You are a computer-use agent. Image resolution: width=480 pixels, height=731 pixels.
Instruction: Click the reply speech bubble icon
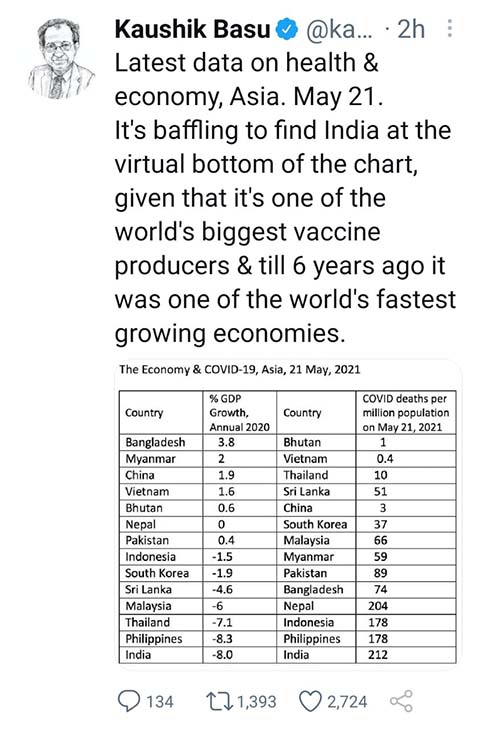point(129,701)
